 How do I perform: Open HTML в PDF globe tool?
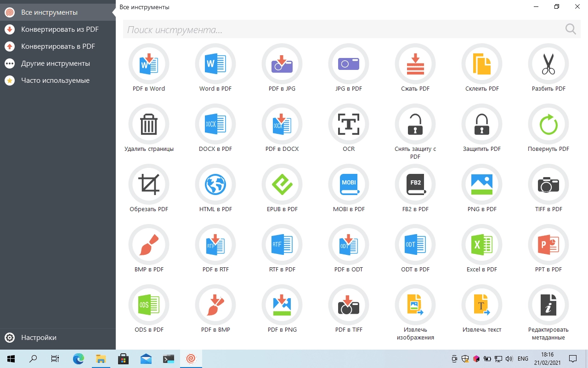215,184
